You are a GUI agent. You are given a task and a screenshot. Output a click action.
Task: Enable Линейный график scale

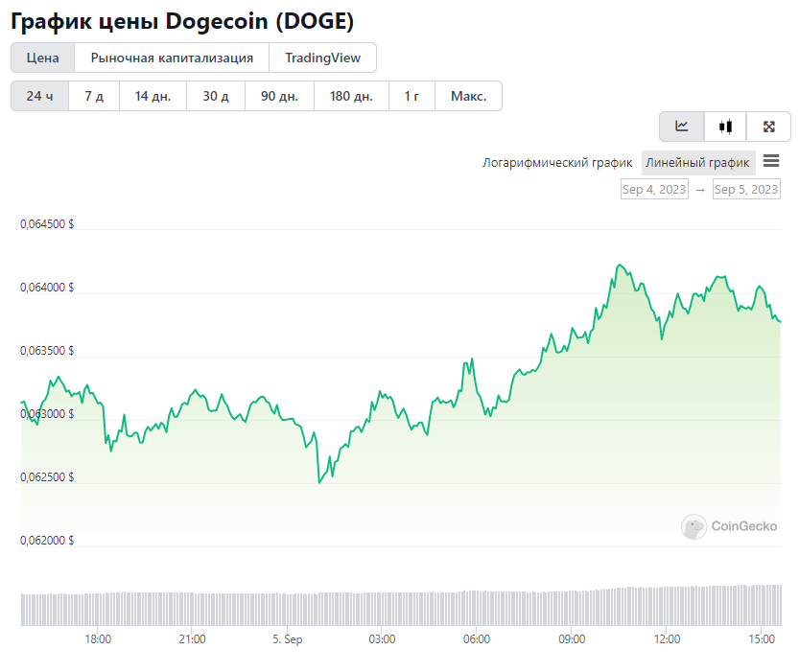coord(697,163)
